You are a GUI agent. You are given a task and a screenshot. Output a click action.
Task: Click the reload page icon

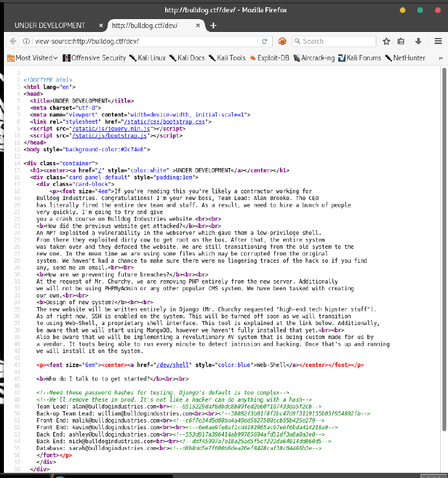coord(265,41)
